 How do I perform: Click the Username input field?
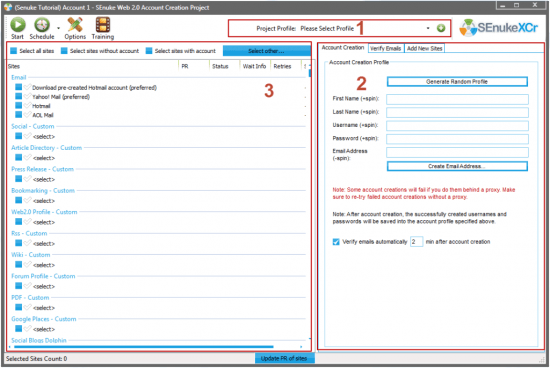click(x=457, y=126)
